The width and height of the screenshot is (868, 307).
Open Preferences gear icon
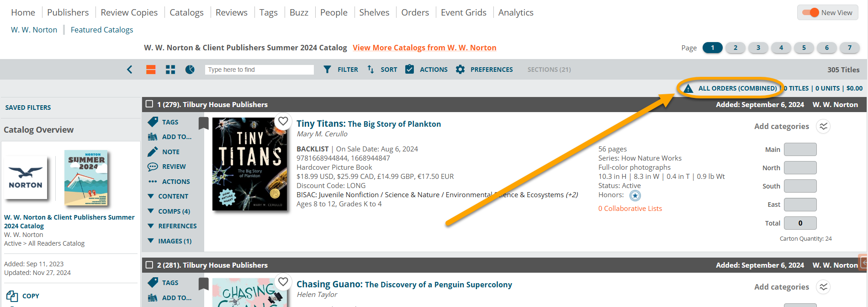(460, 70)
